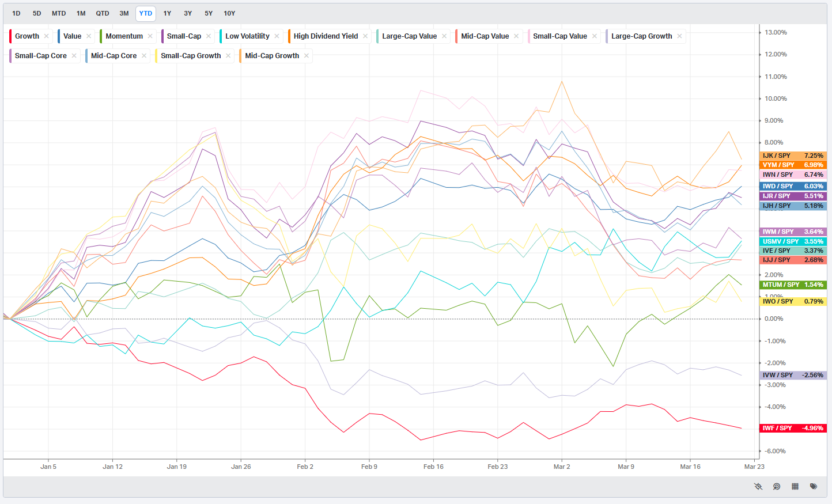Image resolution: width=832 pixels, height=504 pixels.
Task: Click the IJH / SPY 5.18% axis label
Action: (x=793, y=206)
